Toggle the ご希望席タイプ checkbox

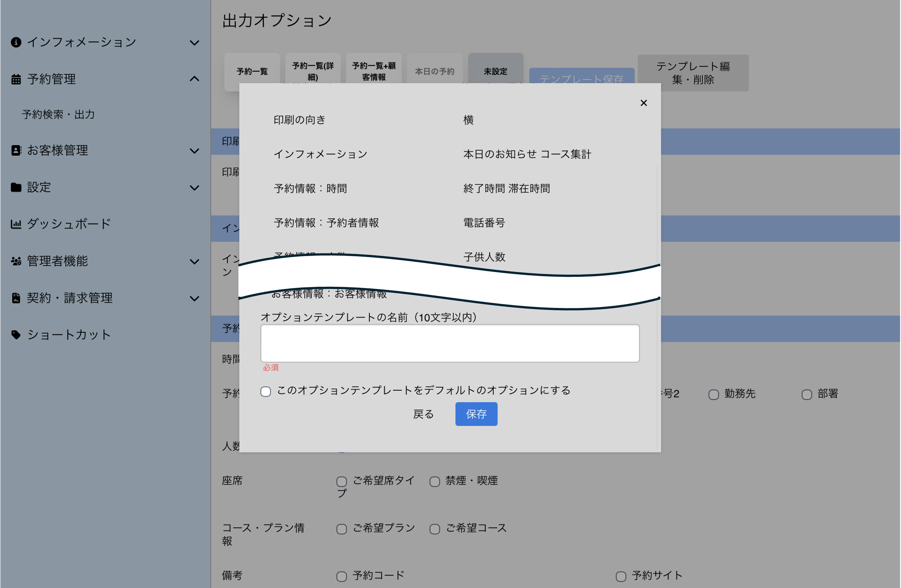coord(342,481)
